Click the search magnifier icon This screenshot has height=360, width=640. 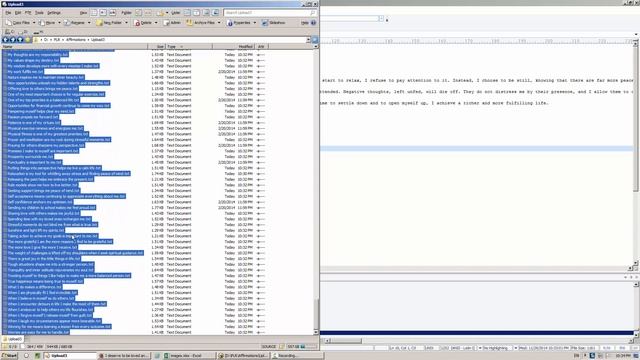(313, 13)
